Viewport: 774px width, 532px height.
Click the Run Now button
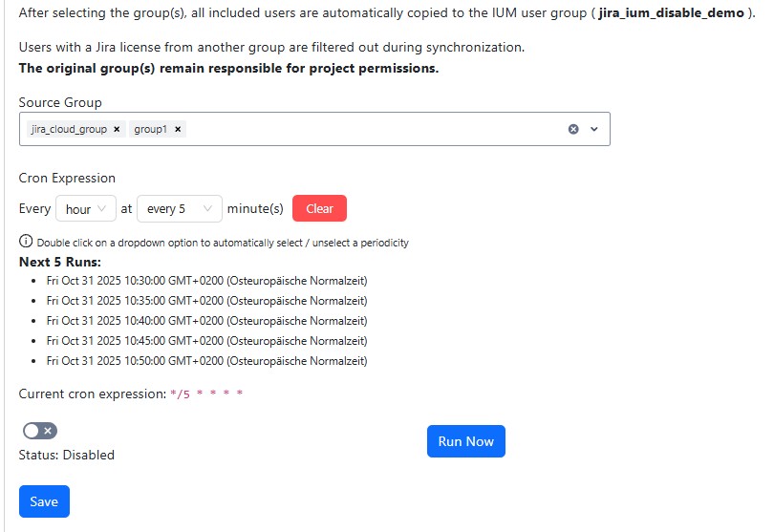pos(465,441)
